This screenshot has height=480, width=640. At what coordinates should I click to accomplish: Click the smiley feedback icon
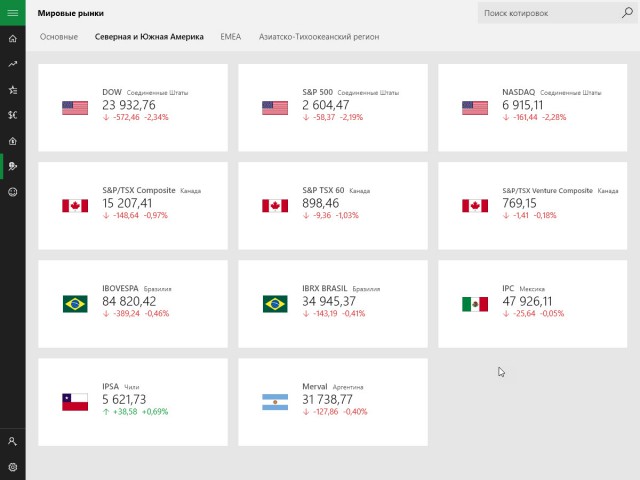(13, 192)
